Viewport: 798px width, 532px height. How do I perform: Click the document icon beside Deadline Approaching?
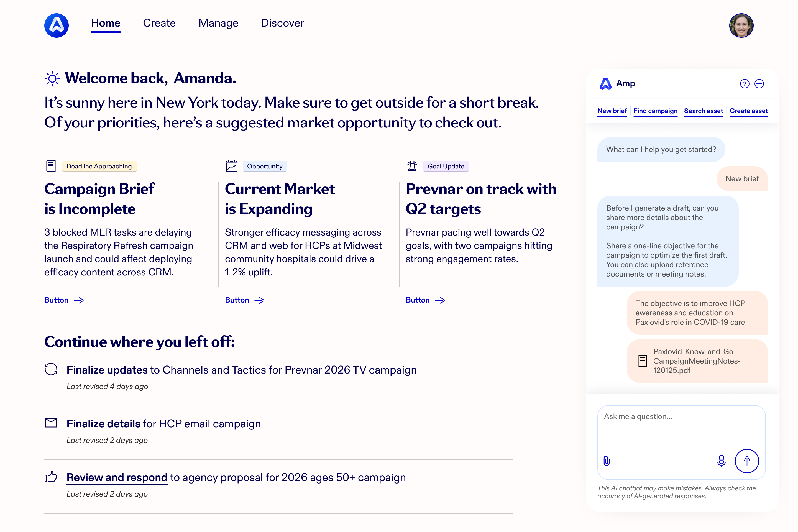51,166
